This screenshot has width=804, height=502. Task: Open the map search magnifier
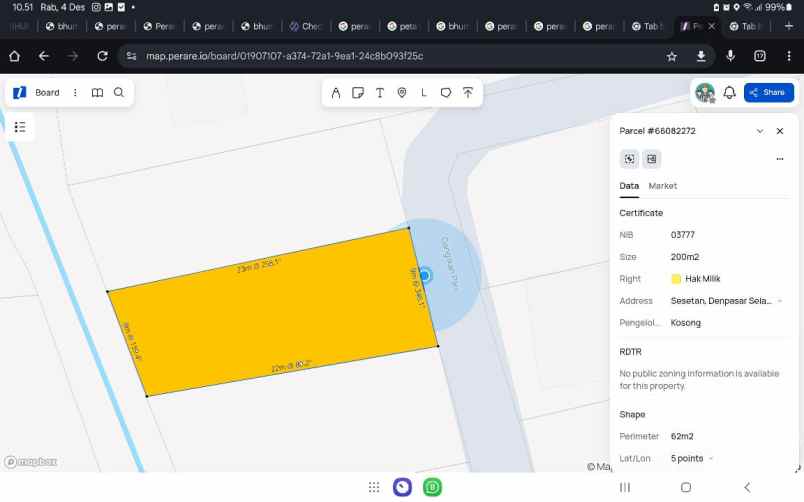point(119,93)
